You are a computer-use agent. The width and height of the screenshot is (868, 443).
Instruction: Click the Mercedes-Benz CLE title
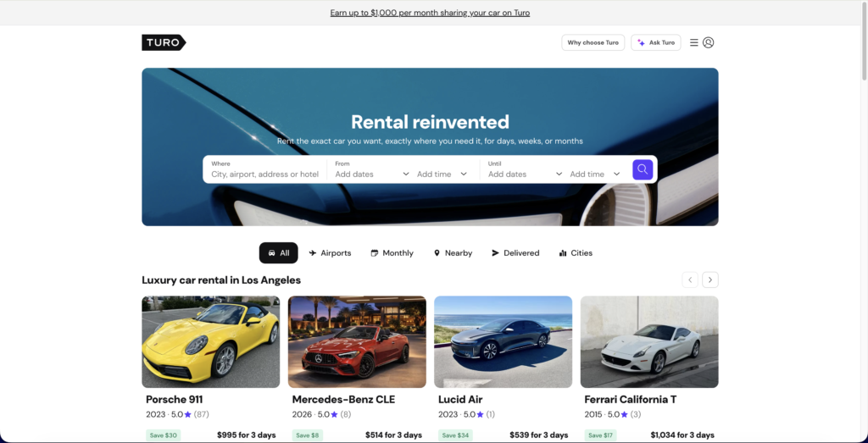coord(344,399)
